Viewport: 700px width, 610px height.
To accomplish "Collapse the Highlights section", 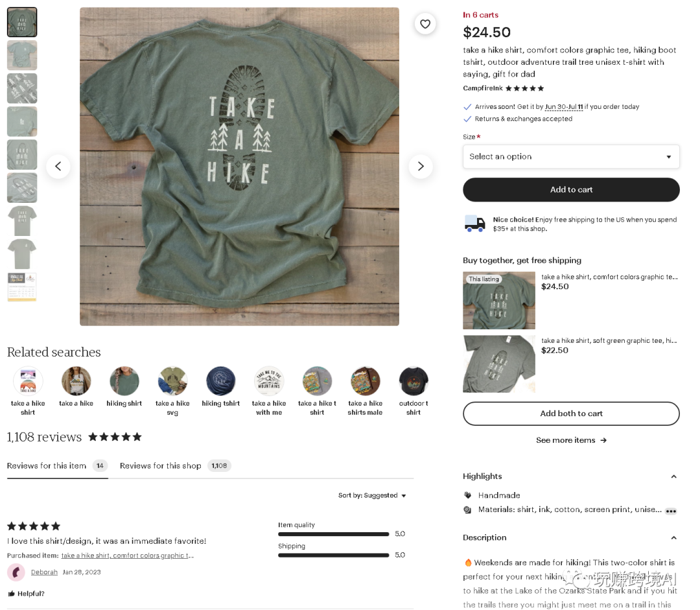I will pos(673,476).
